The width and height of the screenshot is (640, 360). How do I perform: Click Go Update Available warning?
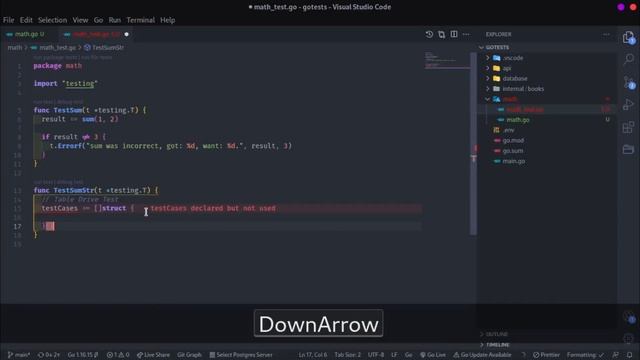pos(482,355)
